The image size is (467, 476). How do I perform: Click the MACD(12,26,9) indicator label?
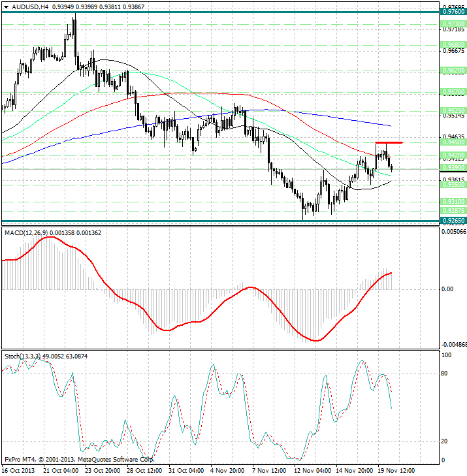pyautogui.click(x=26, y=233)
